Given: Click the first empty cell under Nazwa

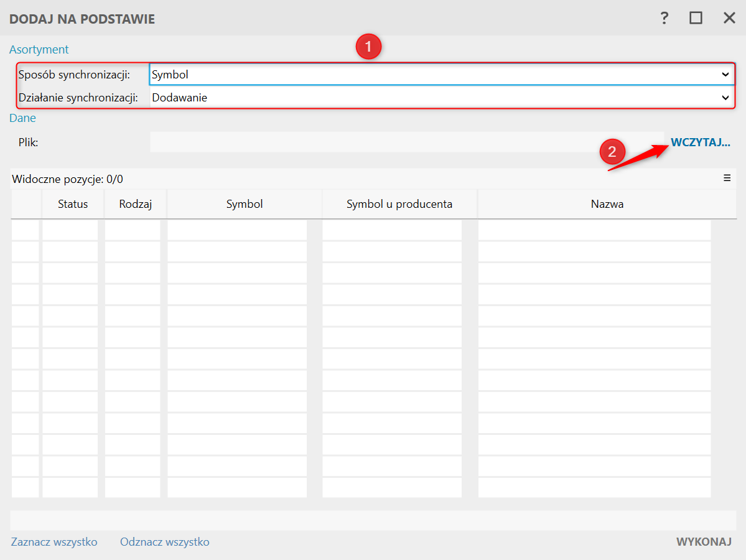Looking at the screenshot, I should click(x=594, y=230).
